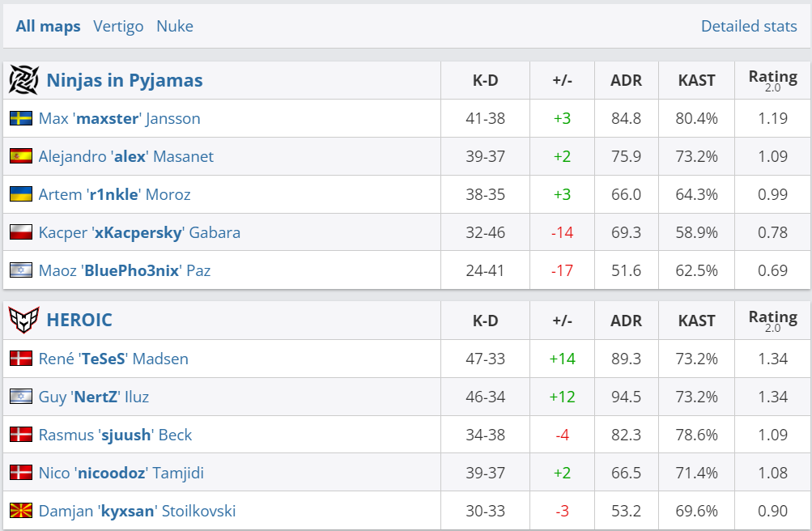The height and width of the screenshot is (531, 812).
Task: Click the Polish flag beside xKacpersky
Action: (x=21, y=232)
